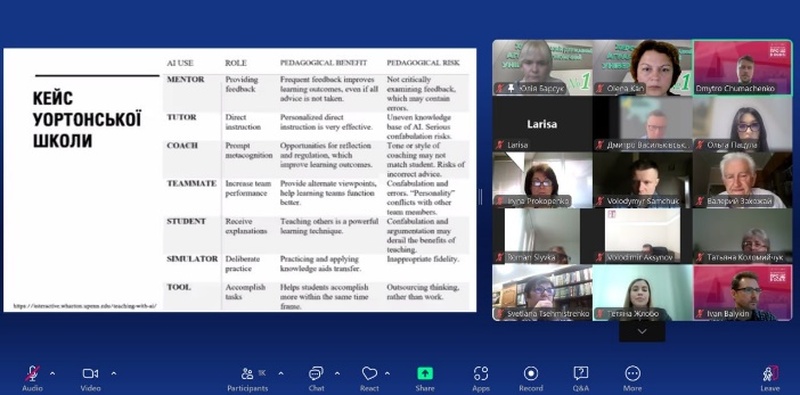
Task: Click 'Inappropriate fidelity.' cell text
Action: (x=423, y=259)
